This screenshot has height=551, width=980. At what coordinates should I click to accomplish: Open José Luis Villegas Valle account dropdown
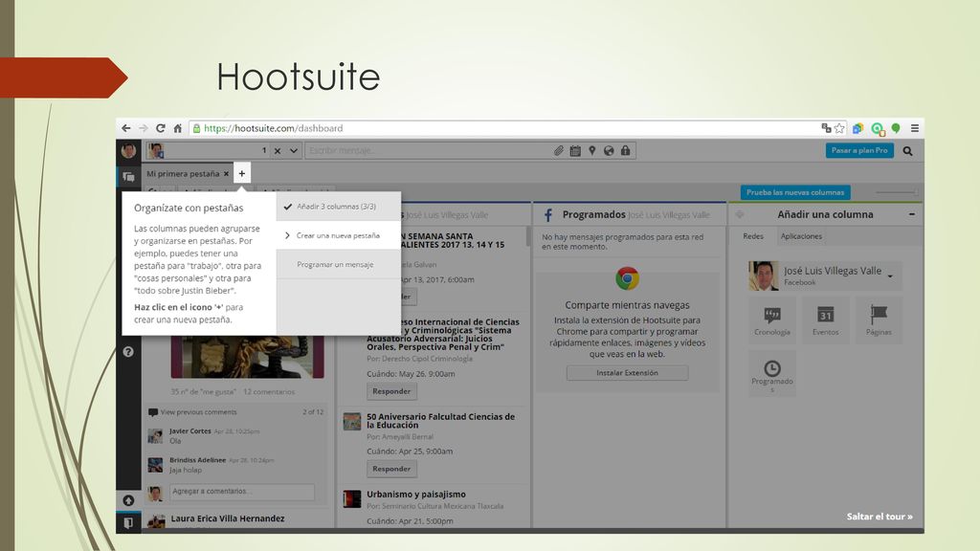click(x=825, y=275)
